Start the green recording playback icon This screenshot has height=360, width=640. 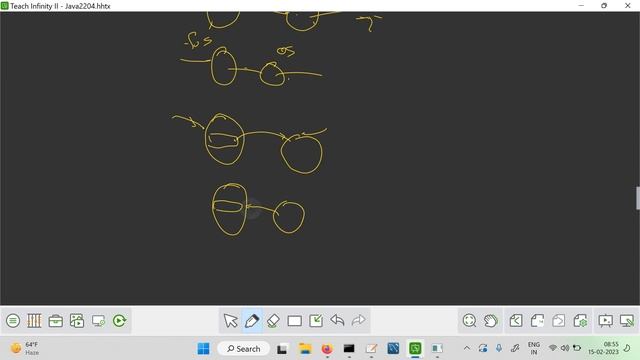(x=120, y=321)
